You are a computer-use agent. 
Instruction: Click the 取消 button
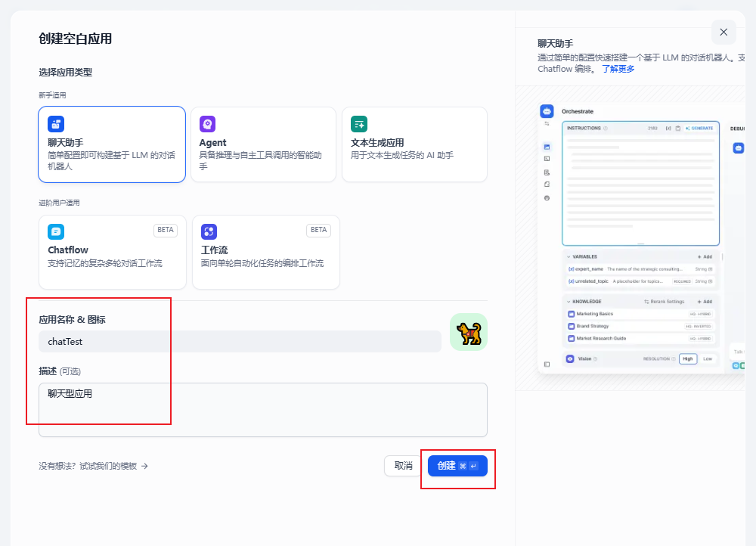click(x=403, y=466)
